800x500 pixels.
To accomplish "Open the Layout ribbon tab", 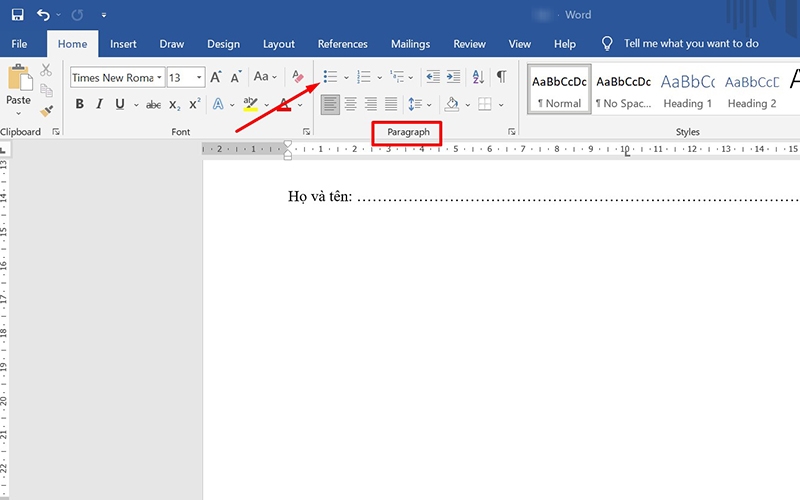I will (x=279, y=44).
